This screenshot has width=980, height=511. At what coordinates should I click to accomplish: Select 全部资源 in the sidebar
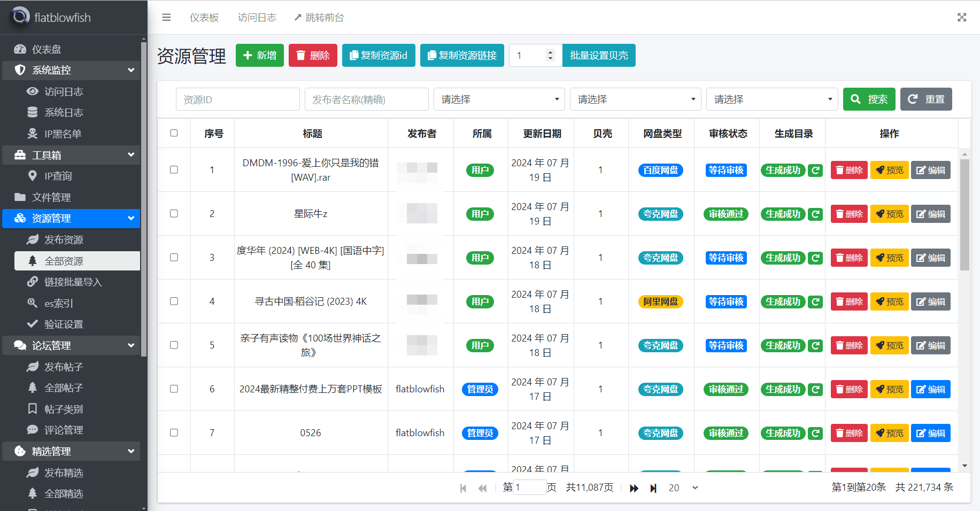pos(78,261)
